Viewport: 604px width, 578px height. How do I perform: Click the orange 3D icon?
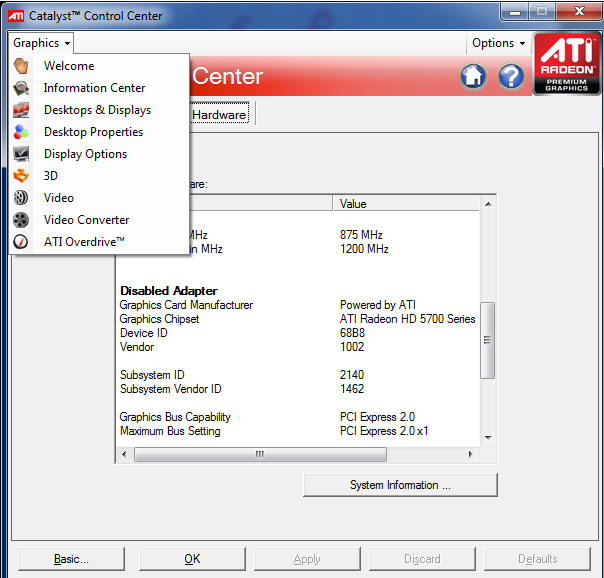click(21, 176)
